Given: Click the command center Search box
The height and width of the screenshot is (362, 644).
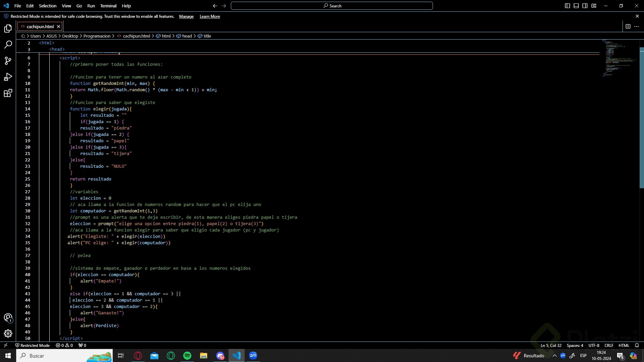Looking at the screenshot, I should pyautogui.click(x=332, y=6).
